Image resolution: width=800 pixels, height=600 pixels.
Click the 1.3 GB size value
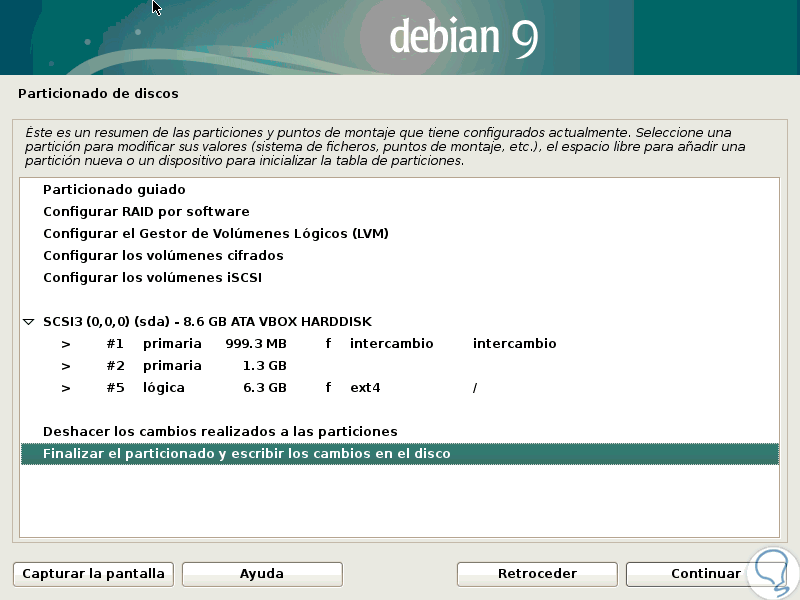click(265, 366)
